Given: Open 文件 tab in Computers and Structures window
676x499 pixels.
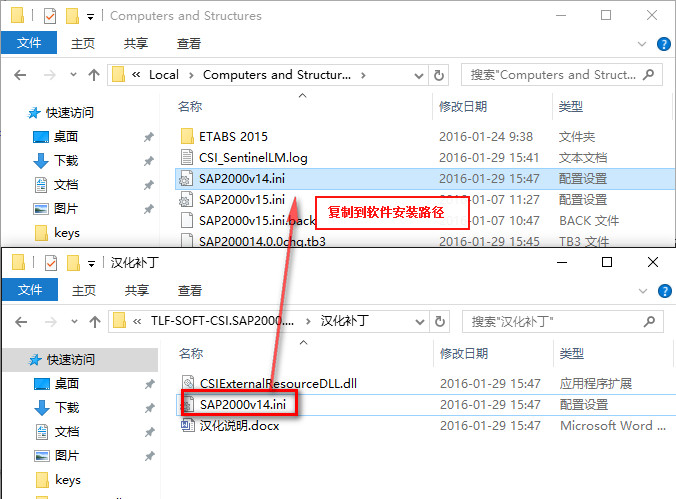Looking at the screenshot, I should (x=29, y=43).
